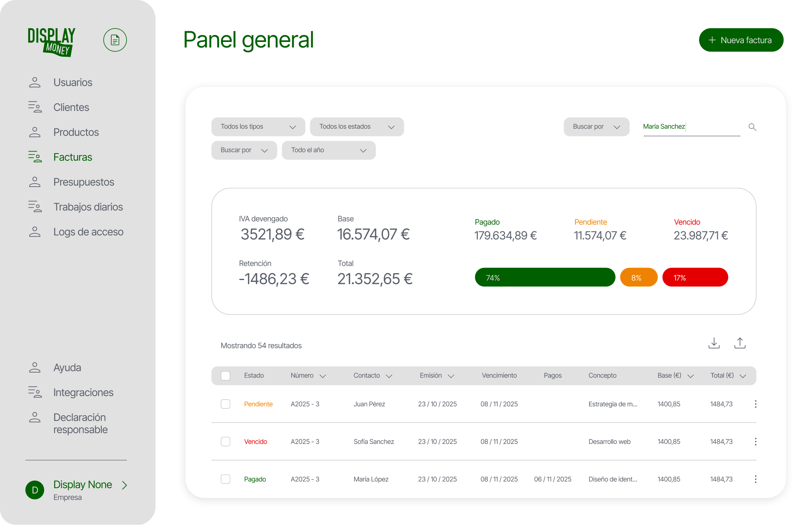Click the search magnifier icon
The height and width of the screenshot is (525, 812).
(x=752, y=127)
